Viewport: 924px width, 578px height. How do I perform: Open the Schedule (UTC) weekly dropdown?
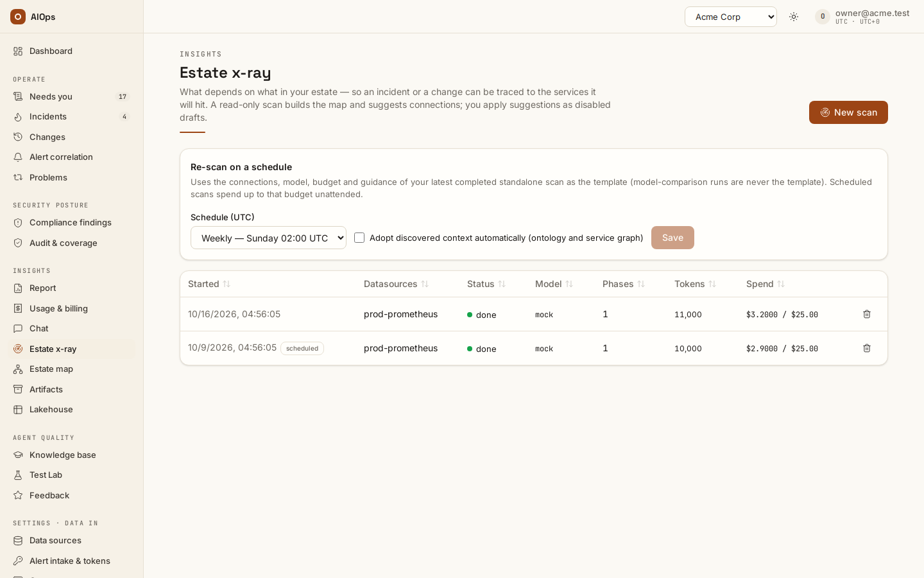click(268, 238)
